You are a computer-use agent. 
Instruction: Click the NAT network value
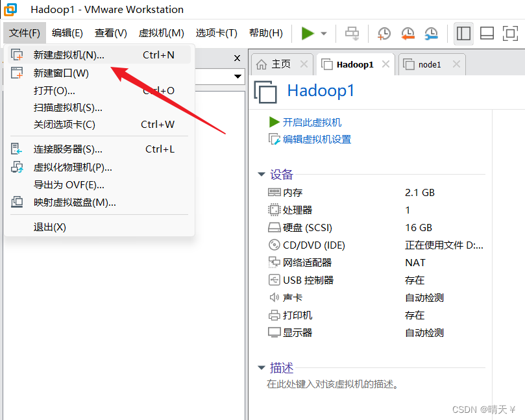coord(415,263)
